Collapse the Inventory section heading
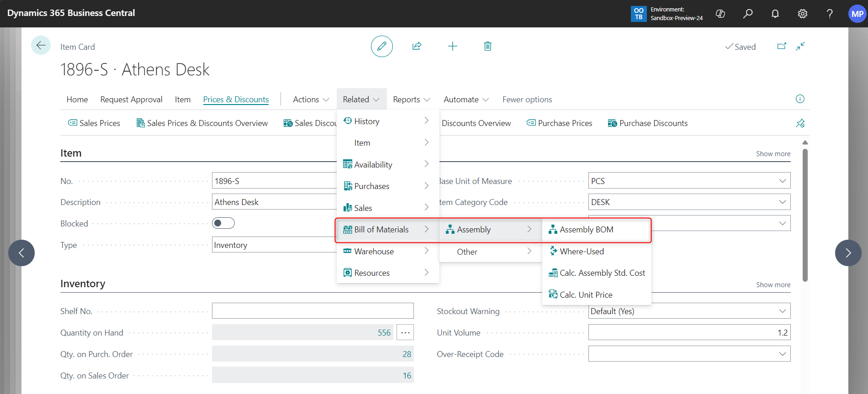This screenshot has width=868, height=394. click(x=83, y=284)
